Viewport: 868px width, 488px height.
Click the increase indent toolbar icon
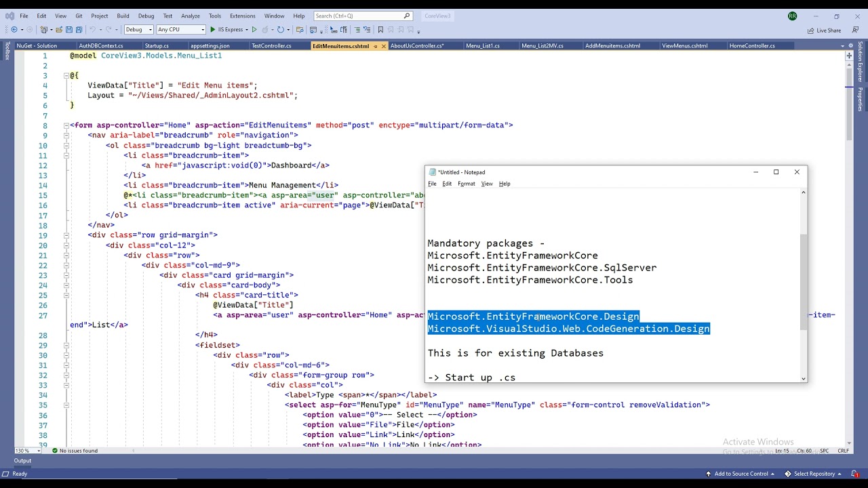pos(344,30)
